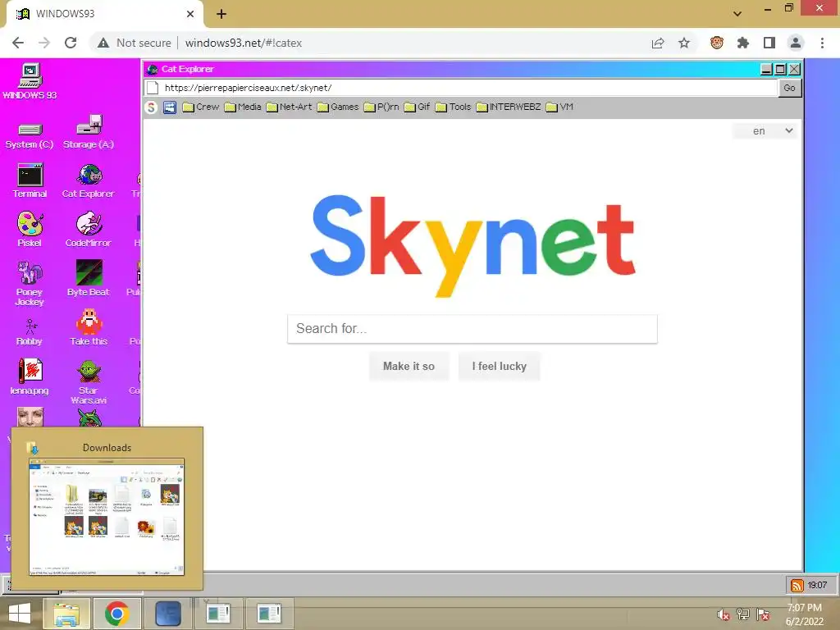Click the Skynet Search for field
The height and width of the screenshot is (630, 840).
472,328
